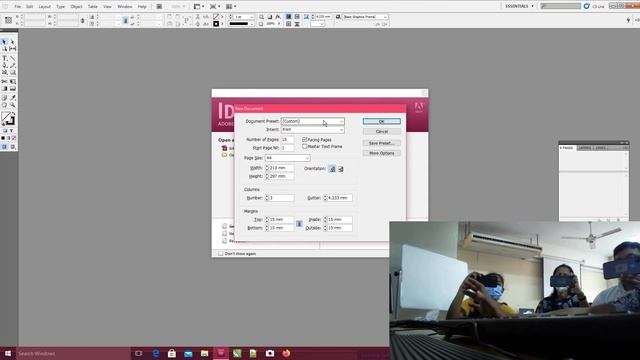Open the Page Size dropdown
Image resolution: width=640 pixels, height=360 pixels.
click(288, 158)
